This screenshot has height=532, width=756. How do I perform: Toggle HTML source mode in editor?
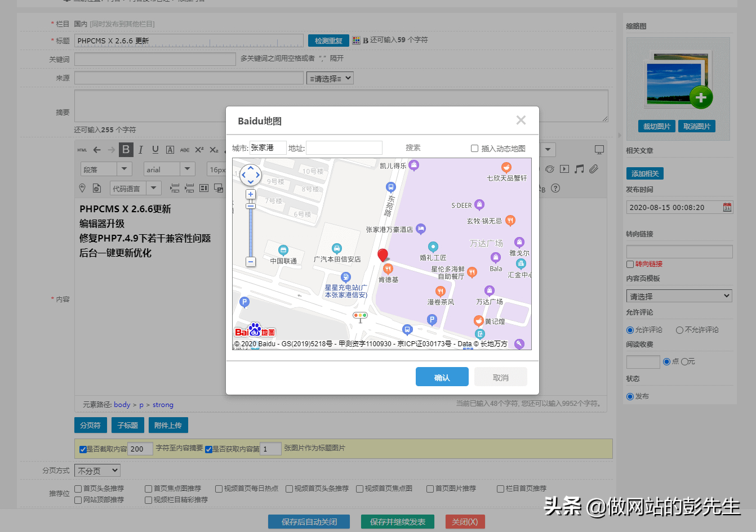click(x=82, y=150)
